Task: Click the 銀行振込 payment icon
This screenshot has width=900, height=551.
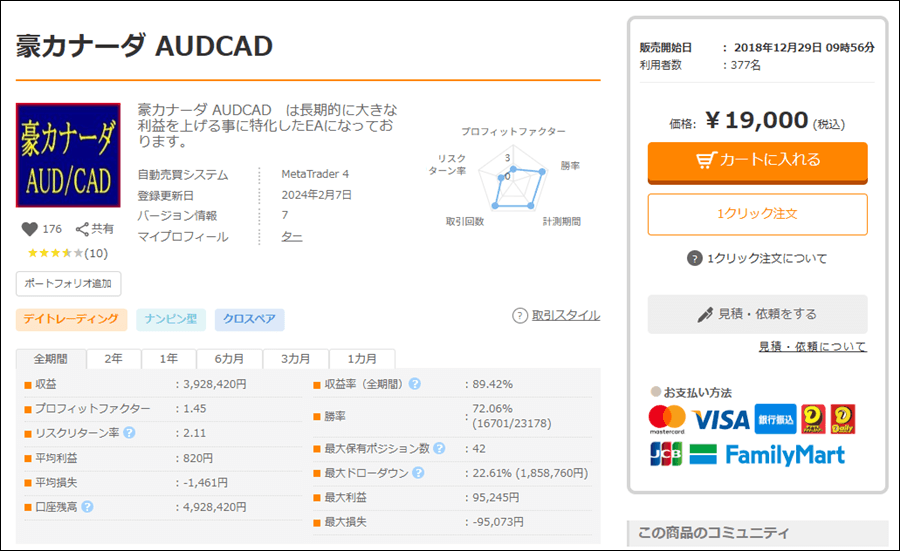Action: (x=775, y=419)
